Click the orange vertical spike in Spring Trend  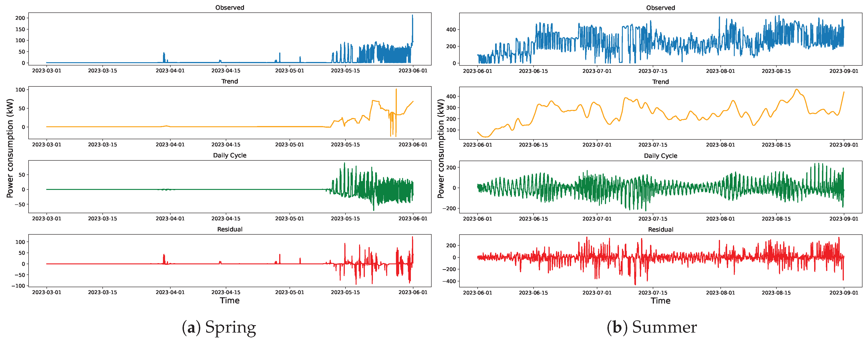pyautogui.click(x=396, y=113)
